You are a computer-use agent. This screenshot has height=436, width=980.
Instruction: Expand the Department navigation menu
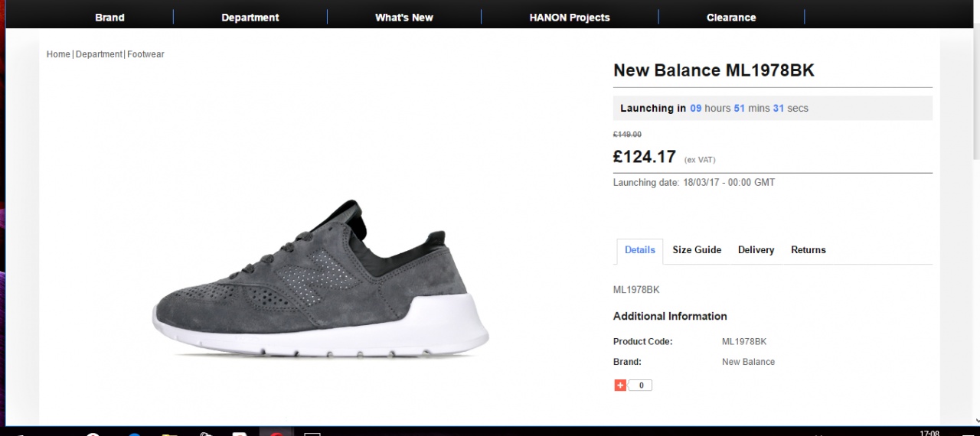pos(250,17)
